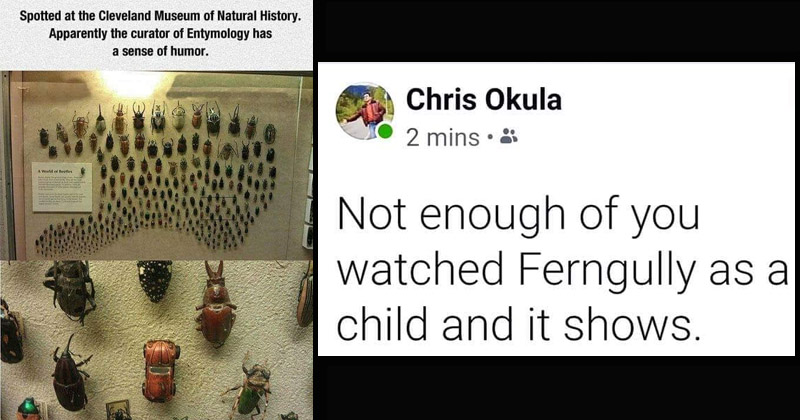Open the 2 mins timestamp link
This screenshot has height=420, width=800.
pos(443,138)
